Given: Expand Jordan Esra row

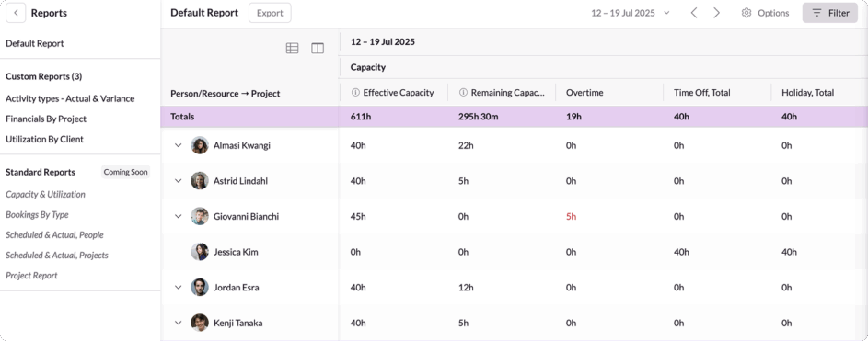Looking at the screenshot, I should tap(179, 288).
